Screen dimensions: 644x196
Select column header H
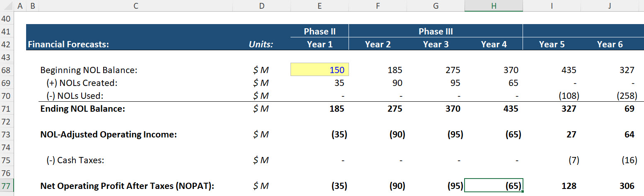pyautogui.click(x=494, y=6)
